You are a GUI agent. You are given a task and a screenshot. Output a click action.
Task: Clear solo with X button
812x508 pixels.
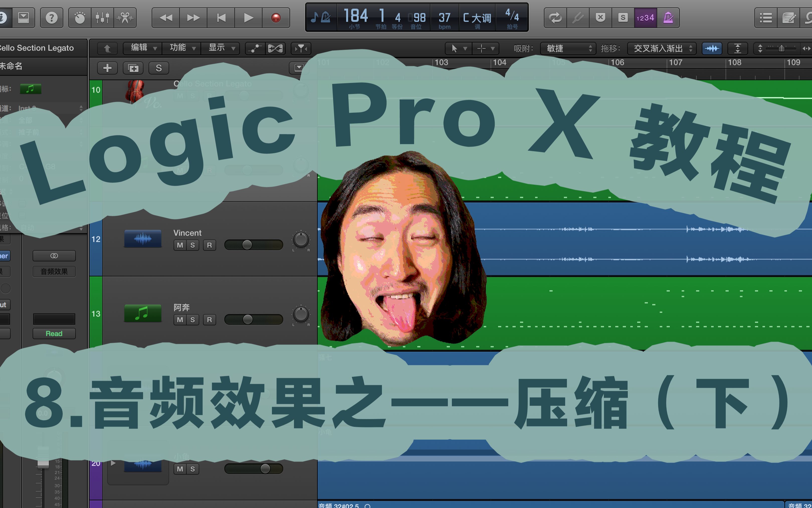tap(600, 18)
